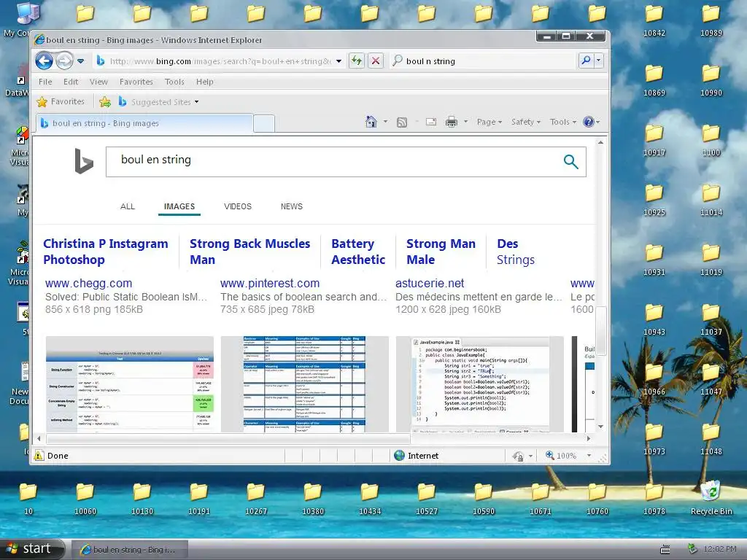Click the Internet zone globe icon
The image size is (747, 560).
399,456
